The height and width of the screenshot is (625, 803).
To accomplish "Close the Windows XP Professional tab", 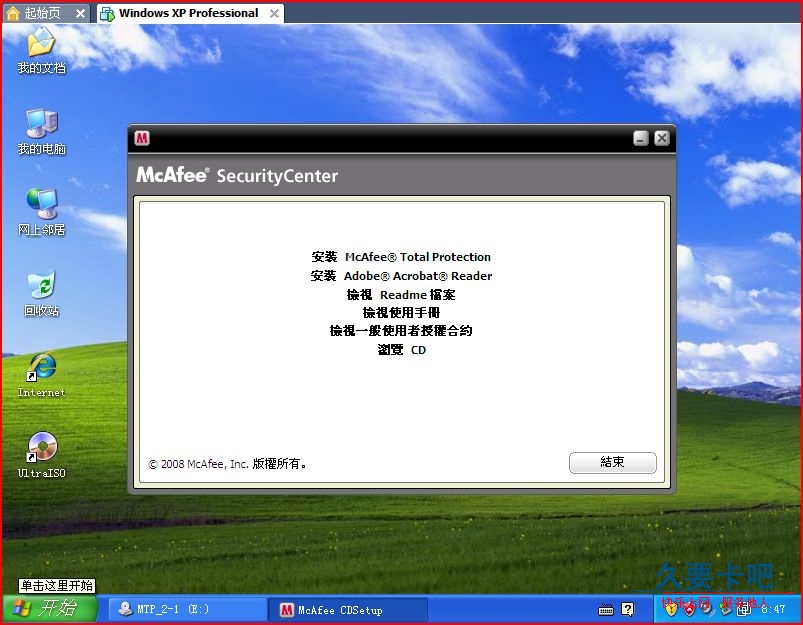I will [274, 14].
